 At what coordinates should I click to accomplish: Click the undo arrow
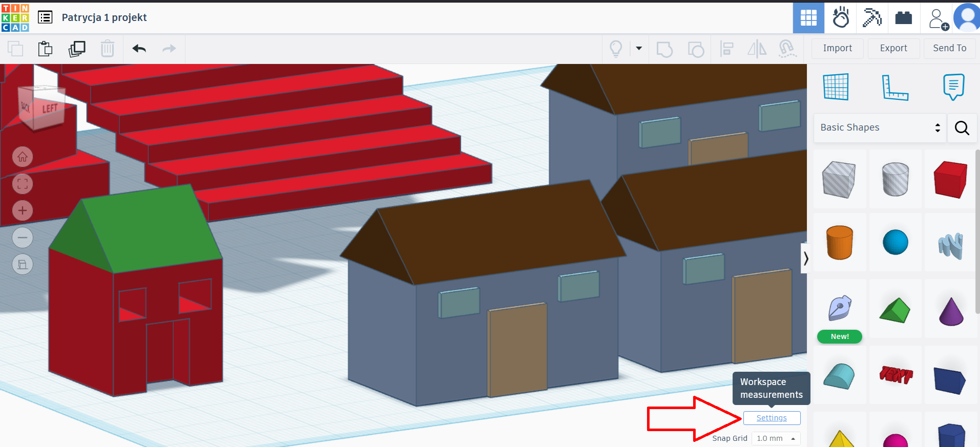point(139,49)
